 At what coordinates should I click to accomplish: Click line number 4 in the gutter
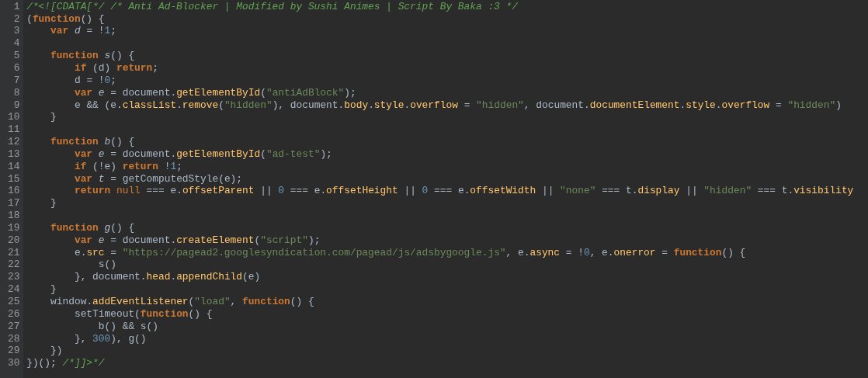(17, 43)
